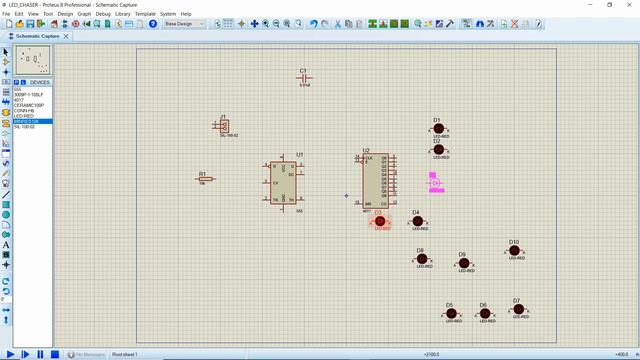
Task: Select 4017 in the devices list
Action: coord(19,100)
